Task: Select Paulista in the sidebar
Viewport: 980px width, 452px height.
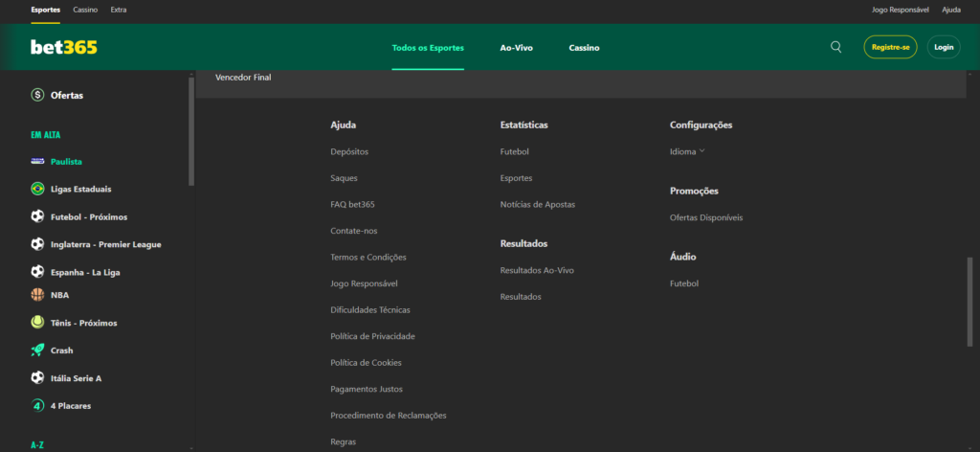Action: [x=66, y=161]
